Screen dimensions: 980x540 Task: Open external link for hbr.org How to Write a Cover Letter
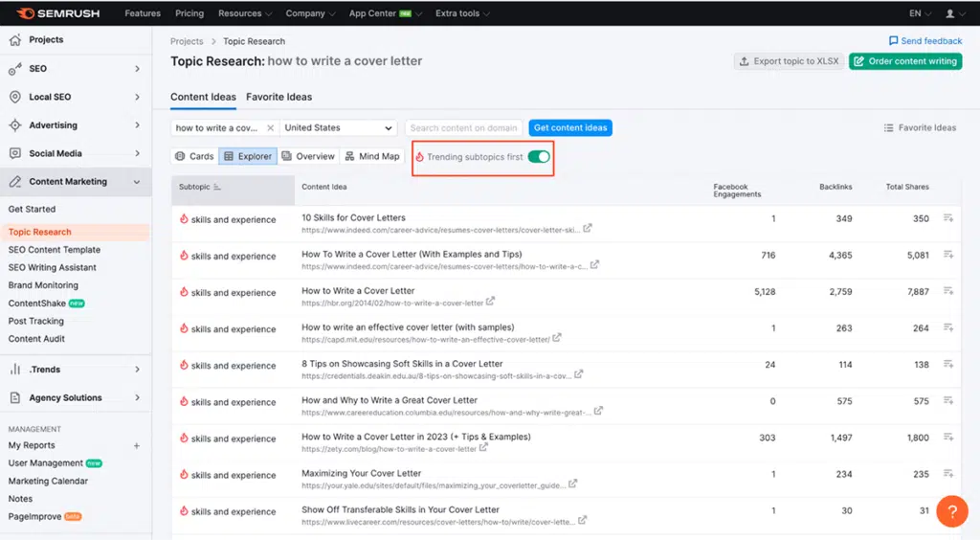click(x=491, y=302)
